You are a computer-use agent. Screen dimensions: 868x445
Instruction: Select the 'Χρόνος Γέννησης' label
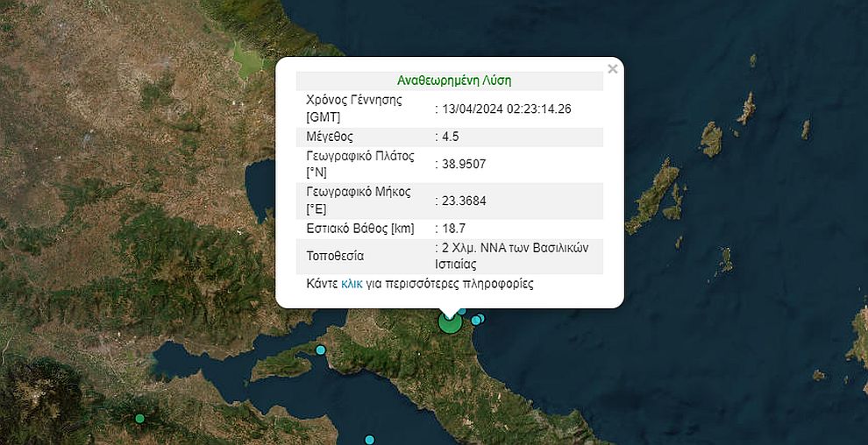pyautogui.click(x=353, y=100)
